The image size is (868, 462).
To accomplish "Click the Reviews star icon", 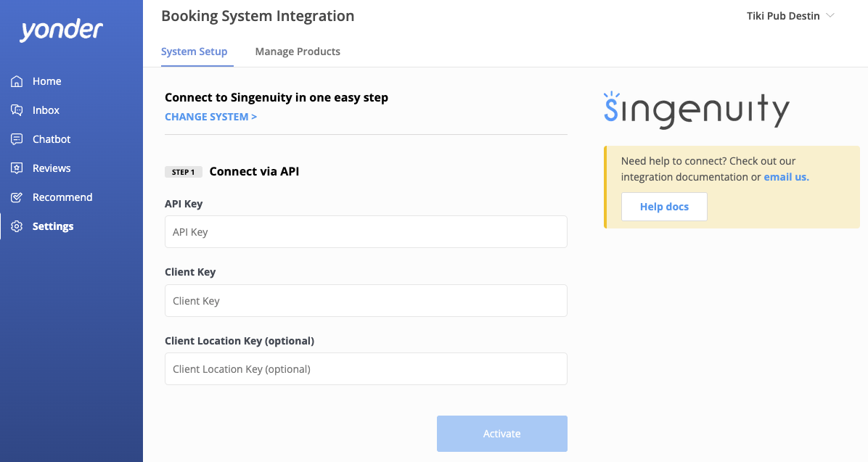I will tap(17, 168).
